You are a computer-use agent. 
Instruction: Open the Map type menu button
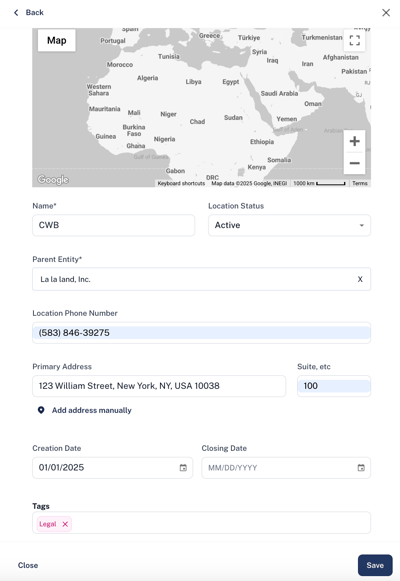(x=57, y=40)
